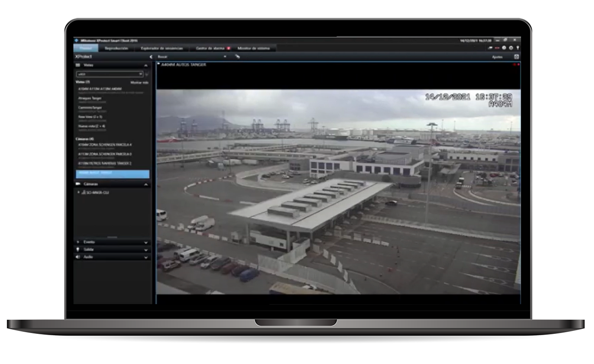Expand the server node tree arrow
This screenshot has height=364, width=594.
pyautogui.click(x=78, y=192)
